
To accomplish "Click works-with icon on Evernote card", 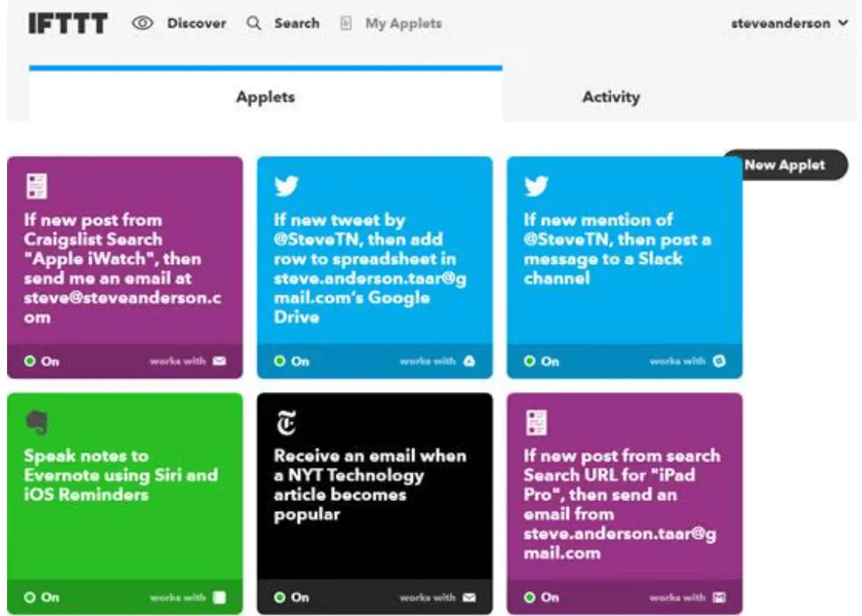I will tap(219, 597).
